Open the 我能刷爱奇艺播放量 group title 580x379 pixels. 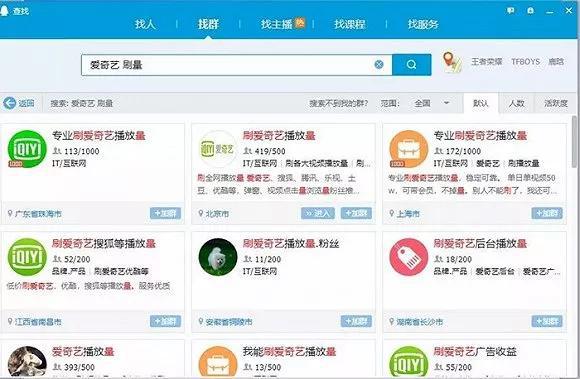[289, 352]
